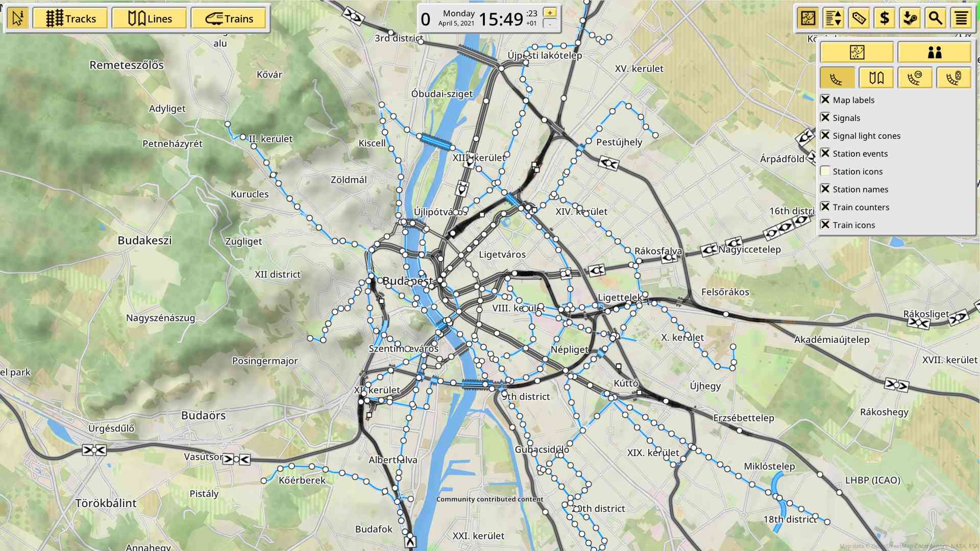Image resolution: width=980 pixels, height=551 pixels.
Task: Decrease game speed with minus button
Action: click(550, 24)
